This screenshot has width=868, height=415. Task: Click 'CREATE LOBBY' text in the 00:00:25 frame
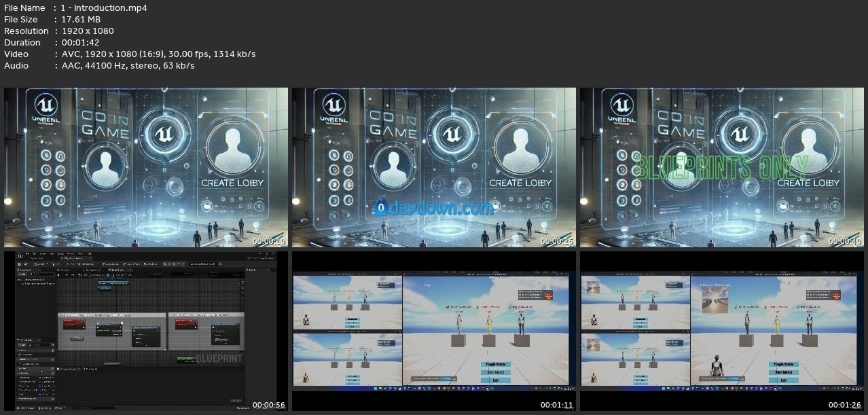point(520,183)
